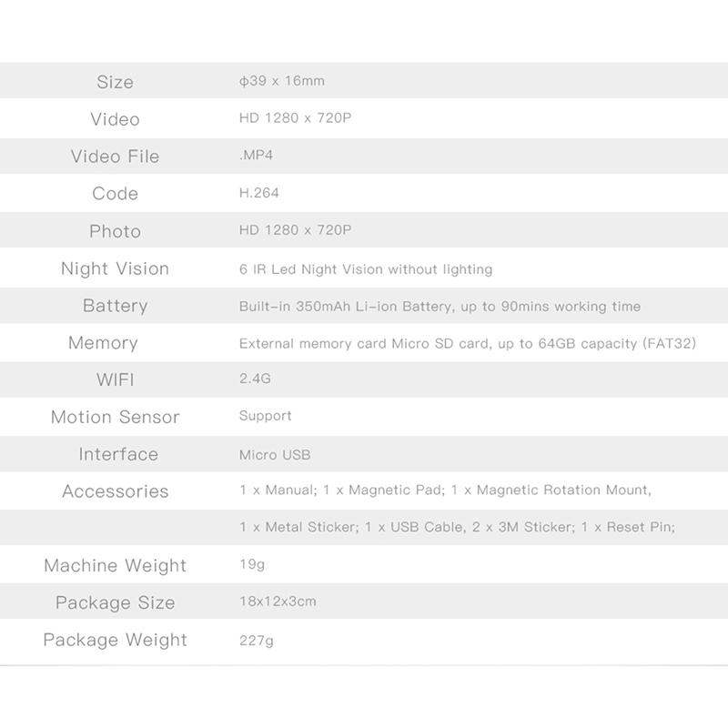The image size is (728, 728).
Task: Click the Battery row label
Action: tap(115, 306)
